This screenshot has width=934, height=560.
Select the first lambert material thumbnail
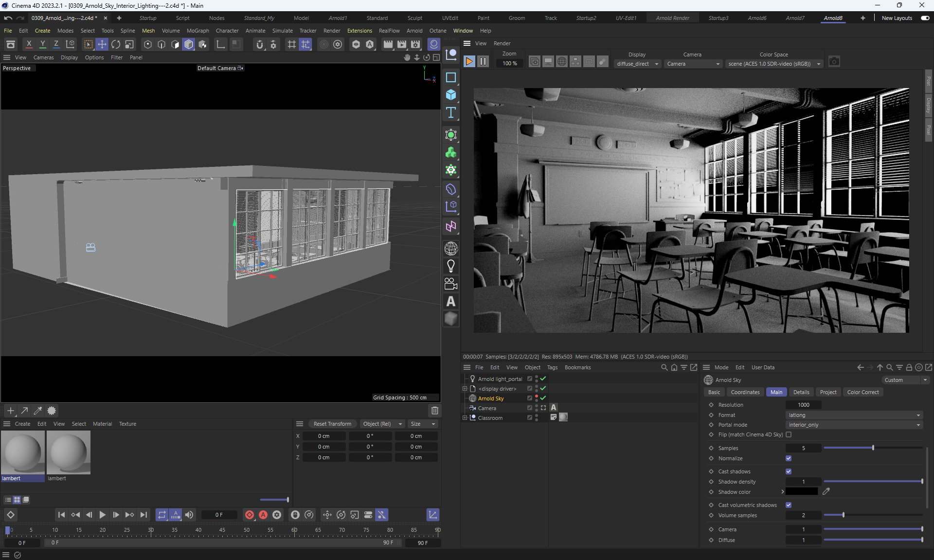[x=23, y=452]
